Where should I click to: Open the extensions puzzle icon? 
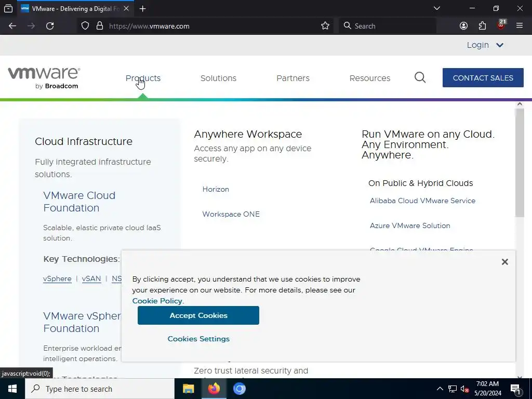click(x=482, y=26)
